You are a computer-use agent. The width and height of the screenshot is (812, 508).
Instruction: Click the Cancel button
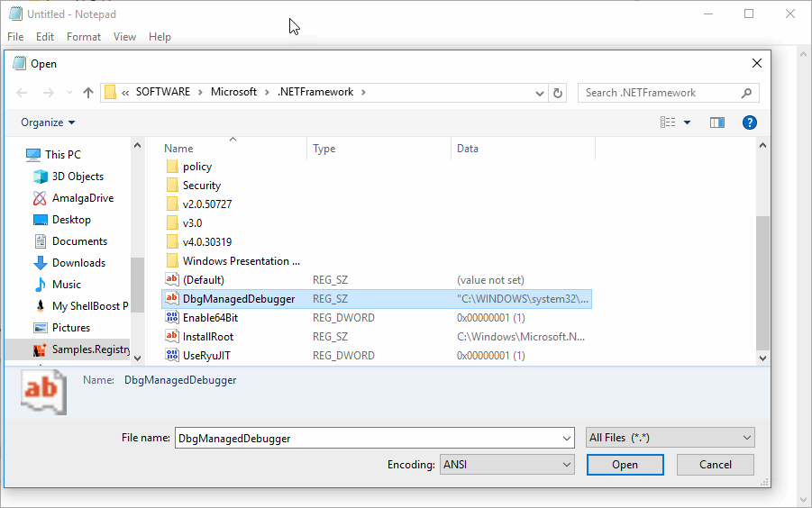click(716, 465)
